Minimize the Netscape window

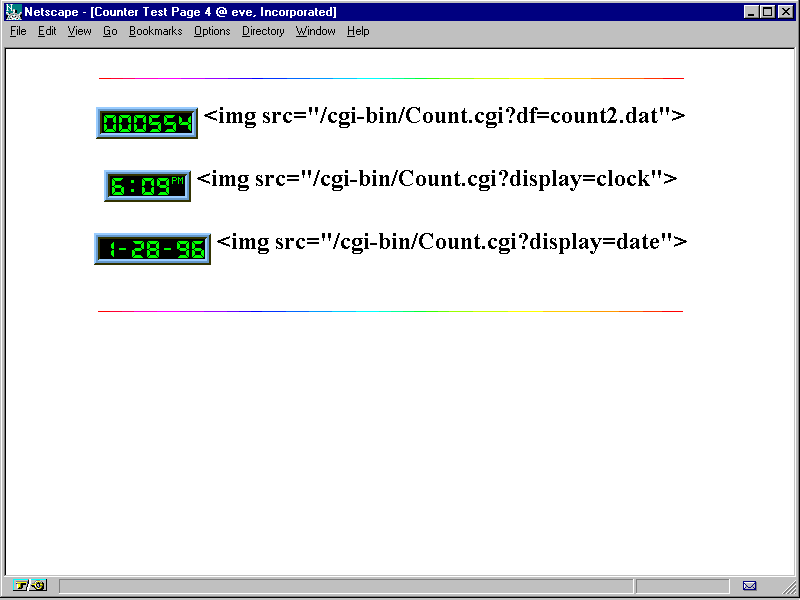751,12
